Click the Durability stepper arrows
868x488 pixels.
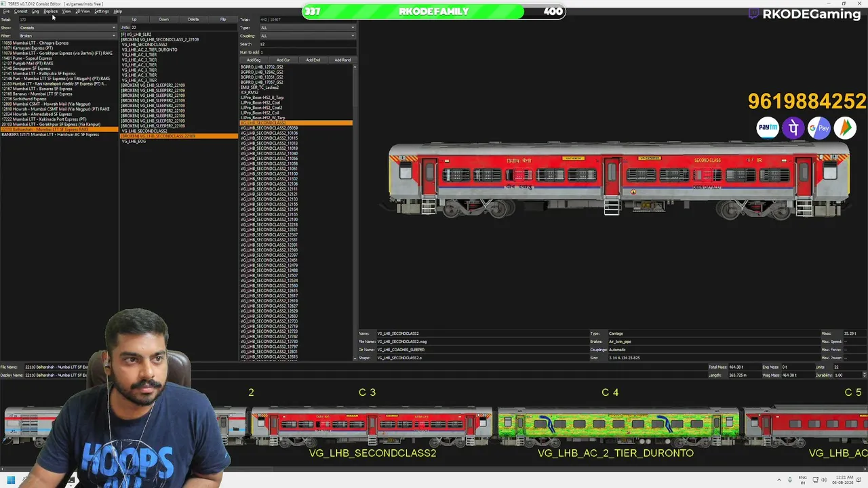[863, 375]
